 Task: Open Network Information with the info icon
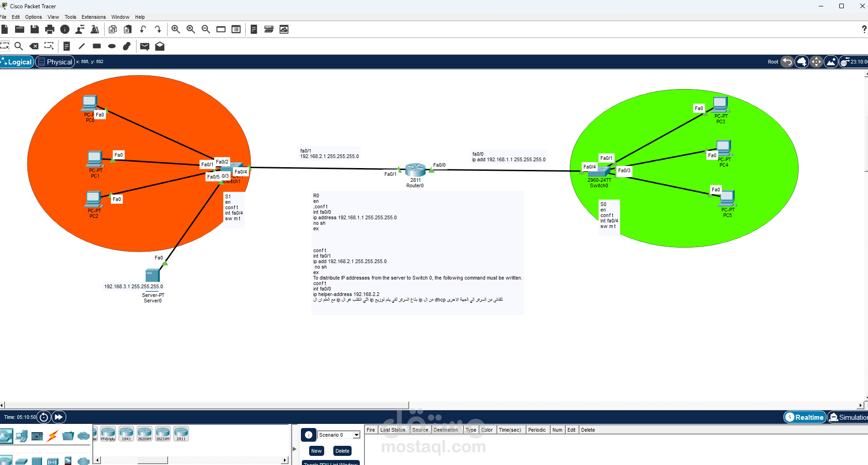point(65,29)
